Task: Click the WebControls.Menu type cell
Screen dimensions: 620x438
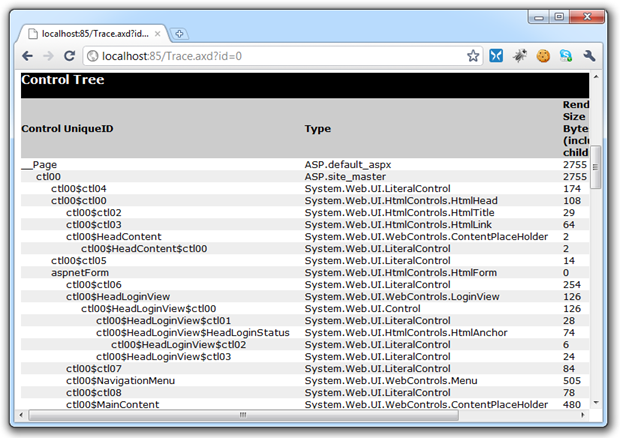Action: [x=391, y=381]
